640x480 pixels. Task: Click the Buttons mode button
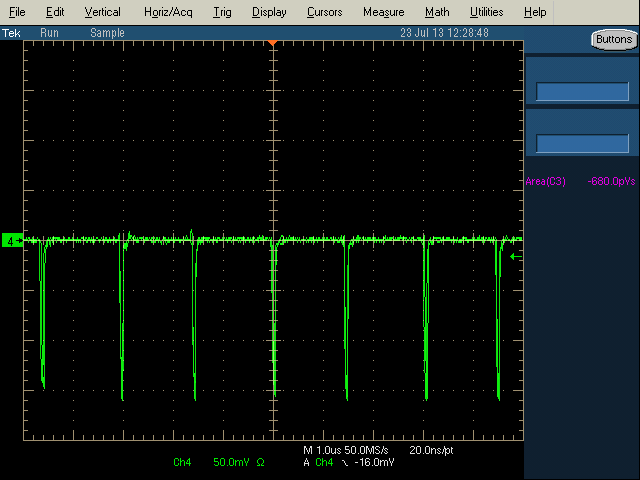(x=614, y=40)
